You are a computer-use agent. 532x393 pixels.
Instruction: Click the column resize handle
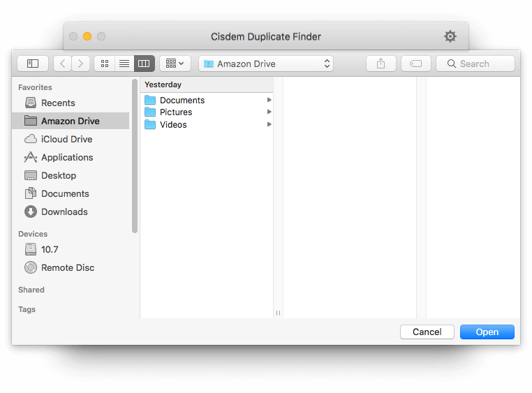pyautogui.click(x=278, y=313)
